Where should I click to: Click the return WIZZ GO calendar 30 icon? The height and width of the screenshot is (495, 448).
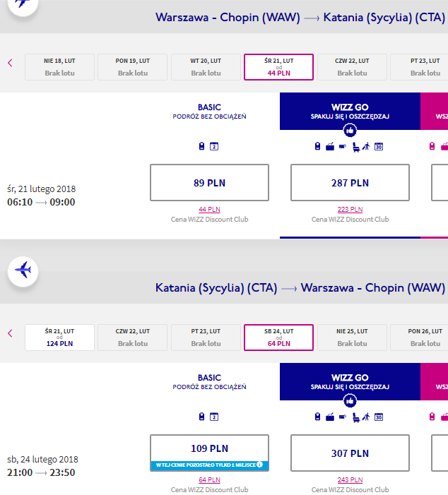pyautogui.click(x=379, y=417)
